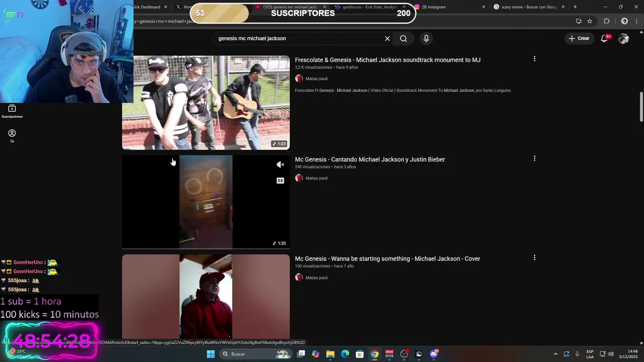Open title Mc Genesis - Wanna be starting something

pos(387,258)
